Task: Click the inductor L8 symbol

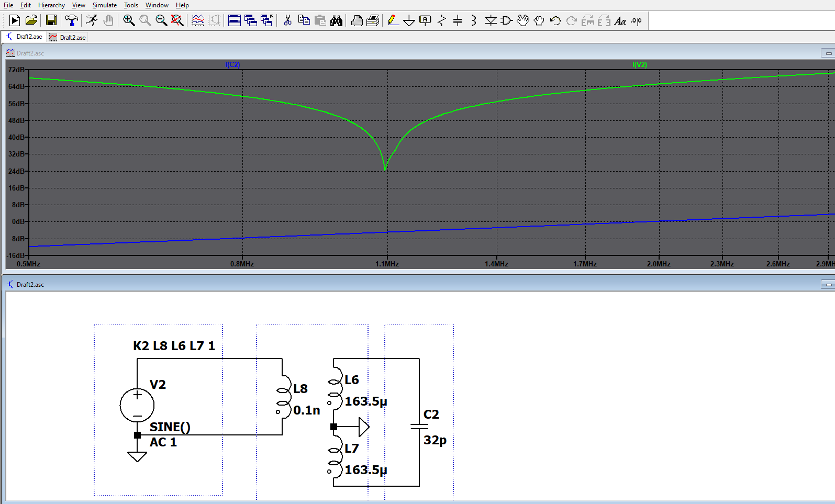Action: (x=283, y=397)
